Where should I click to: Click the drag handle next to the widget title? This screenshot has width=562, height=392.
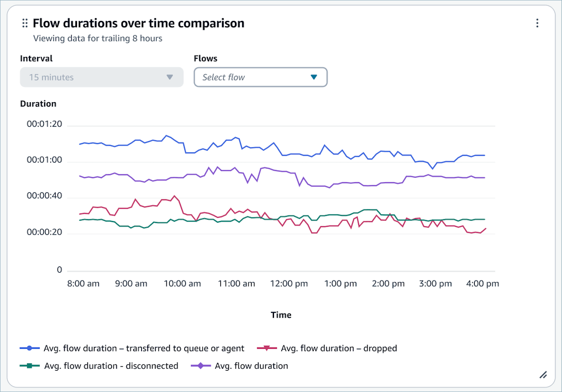pyautogui.click(x=24, y=23)
